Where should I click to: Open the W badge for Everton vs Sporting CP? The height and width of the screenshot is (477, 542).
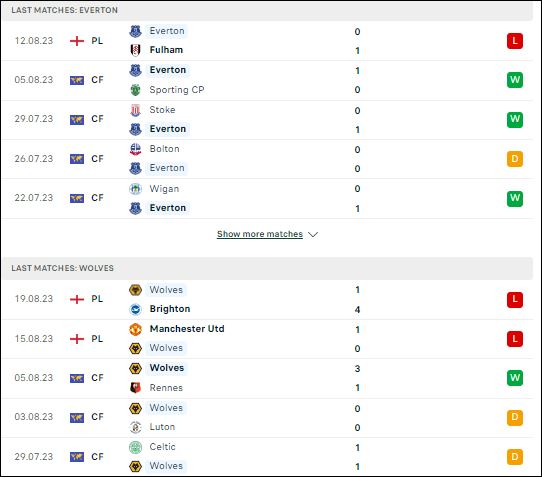pyautogui.click(x=515, y=80)
